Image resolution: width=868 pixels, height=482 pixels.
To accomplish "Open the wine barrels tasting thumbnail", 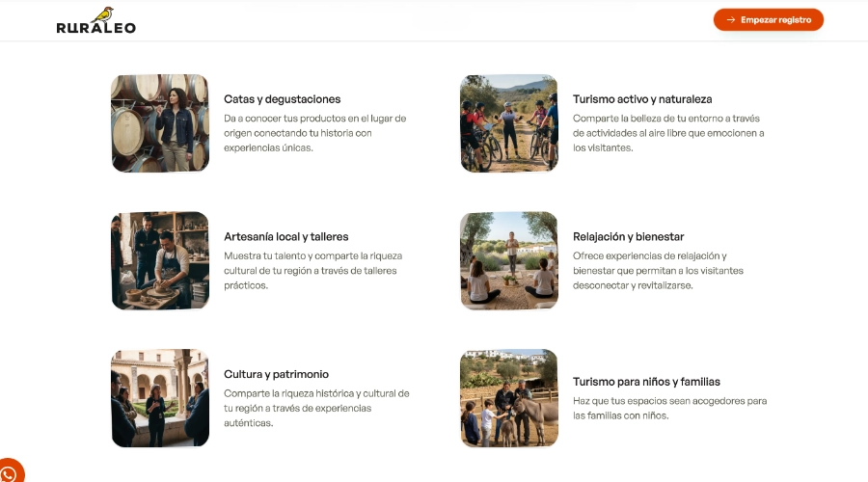I will [160, 123].
